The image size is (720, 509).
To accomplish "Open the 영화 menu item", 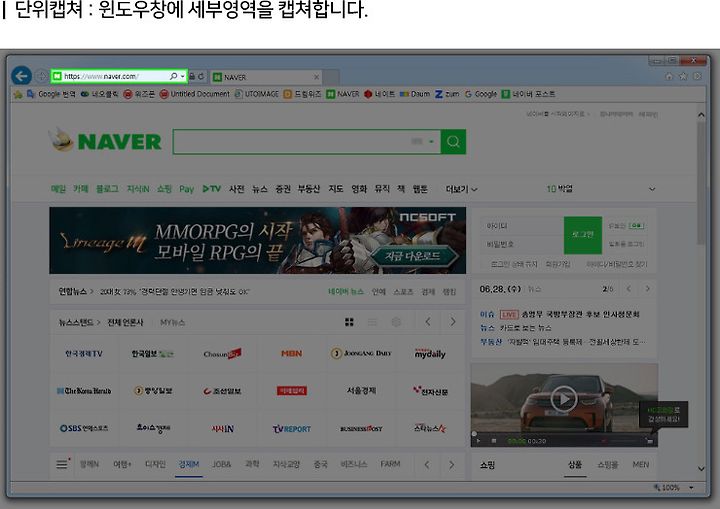I will tap(359, 189).
